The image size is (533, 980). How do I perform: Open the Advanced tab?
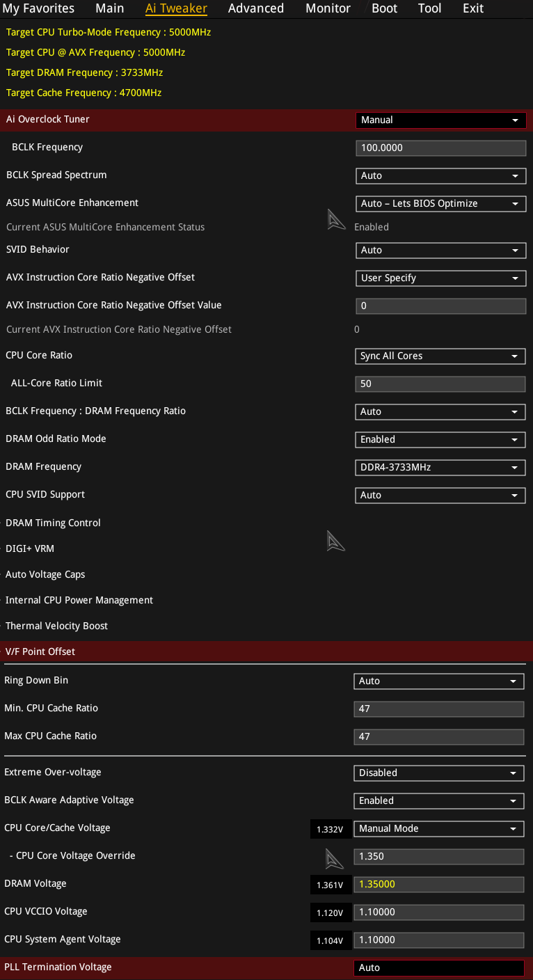pos(256,8)
